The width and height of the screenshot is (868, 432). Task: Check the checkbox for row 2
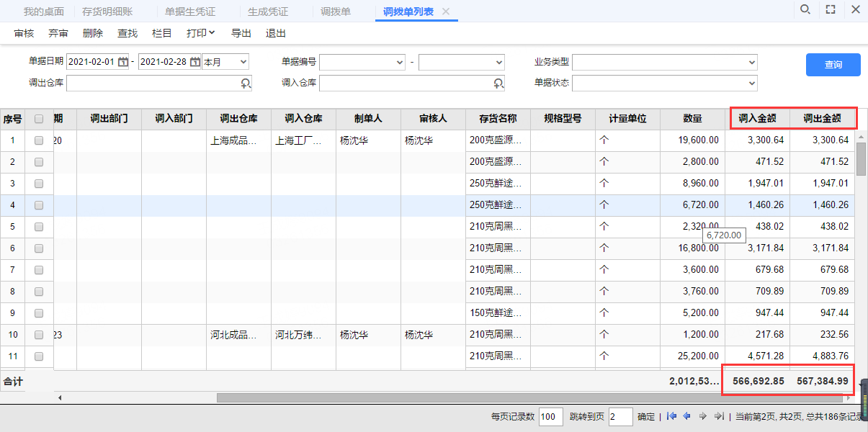tap(39, 162)
